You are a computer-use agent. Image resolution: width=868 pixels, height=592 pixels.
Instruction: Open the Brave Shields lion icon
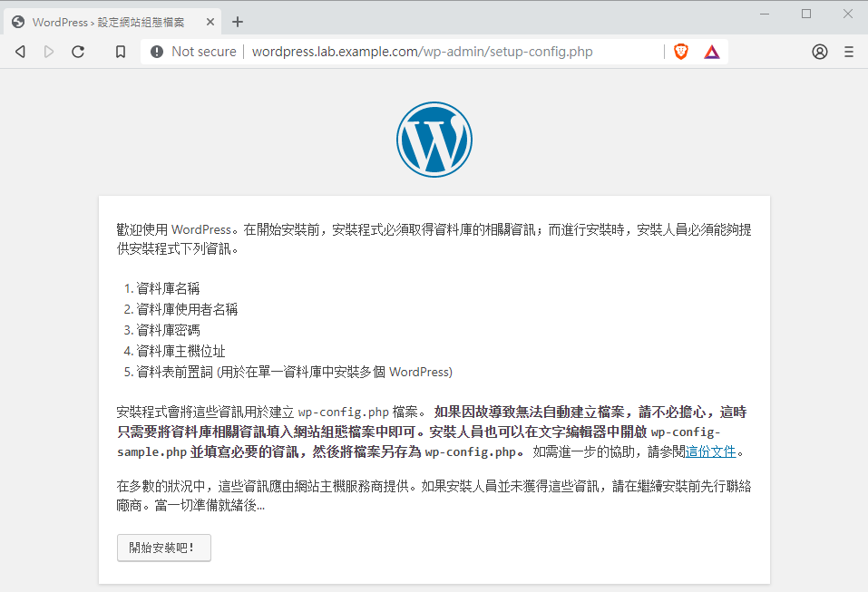click(681, 52)
